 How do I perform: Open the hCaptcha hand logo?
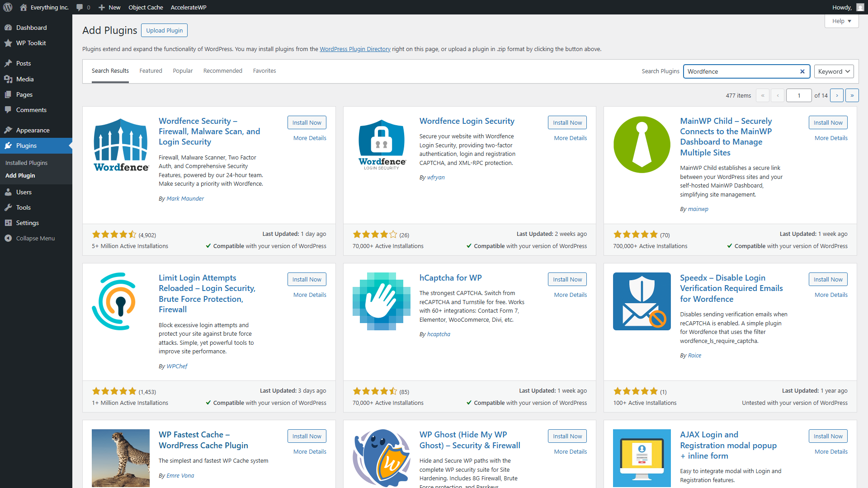pyautogui.click(x=382, y=301)
